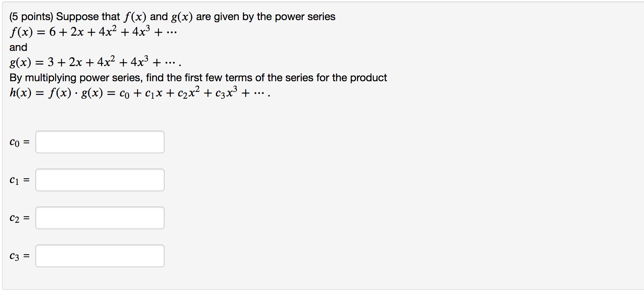Viewport: 644px width, 290px height.
Task: Click inside the c3 answer field
Action: tap(100, 256)
